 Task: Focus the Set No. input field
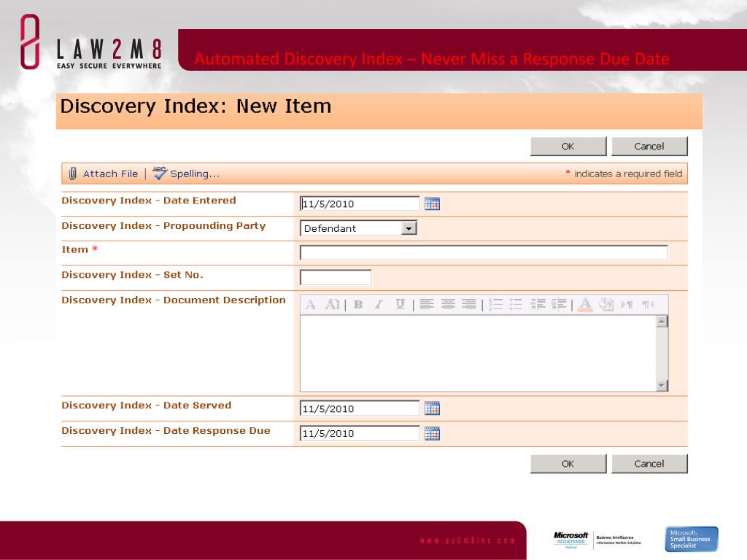336,277
